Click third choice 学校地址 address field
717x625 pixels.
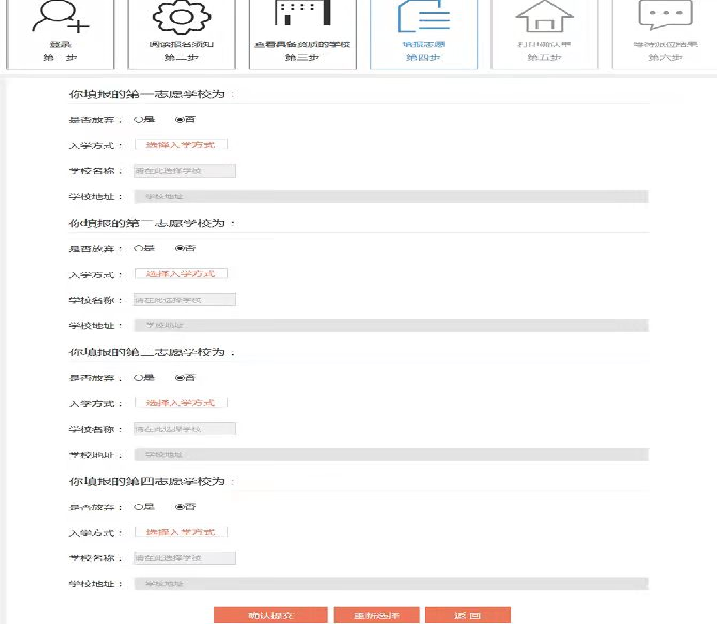click(x=391, y=455)
